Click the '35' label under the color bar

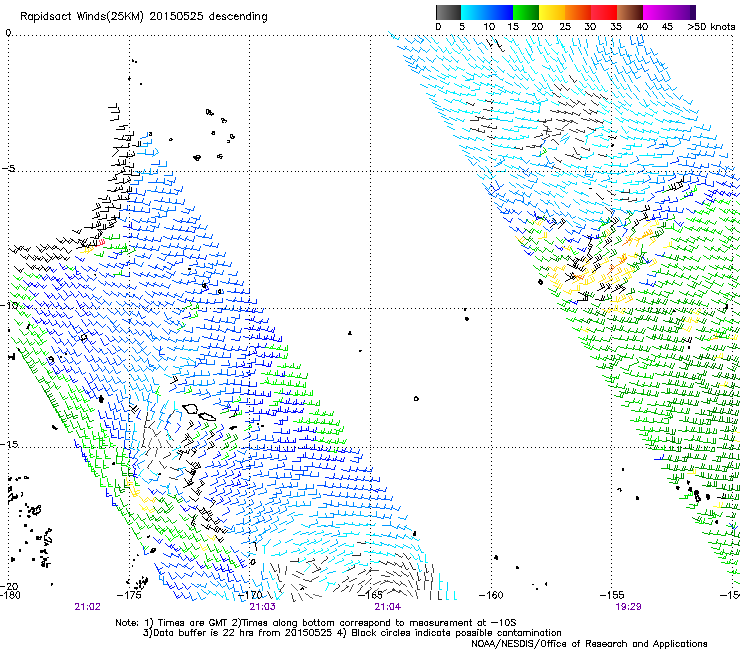616,27
